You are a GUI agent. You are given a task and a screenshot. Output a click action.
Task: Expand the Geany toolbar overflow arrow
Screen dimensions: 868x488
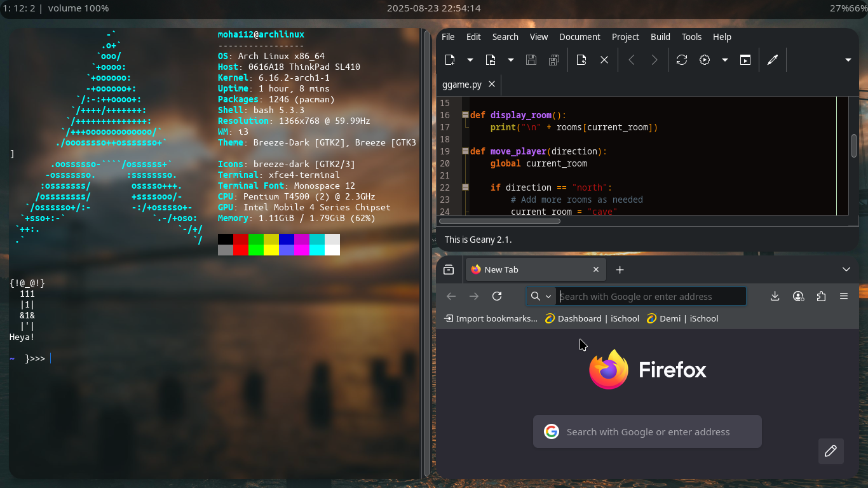coord(848,60)
